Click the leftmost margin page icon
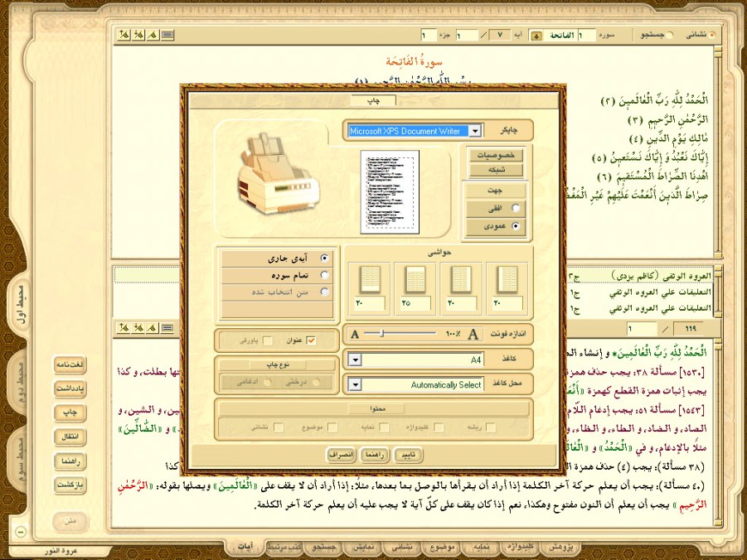Screen dimensions: 747x560 click(365, 280)
